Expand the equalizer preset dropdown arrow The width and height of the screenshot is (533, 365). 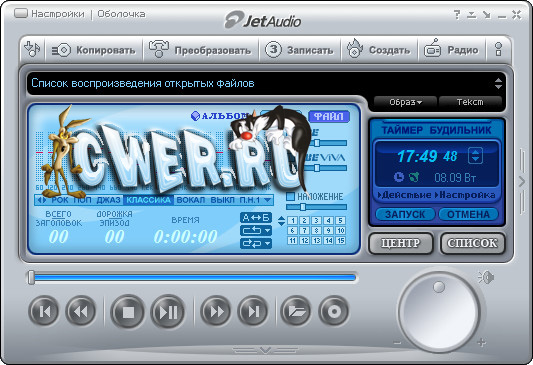[268, 200]
